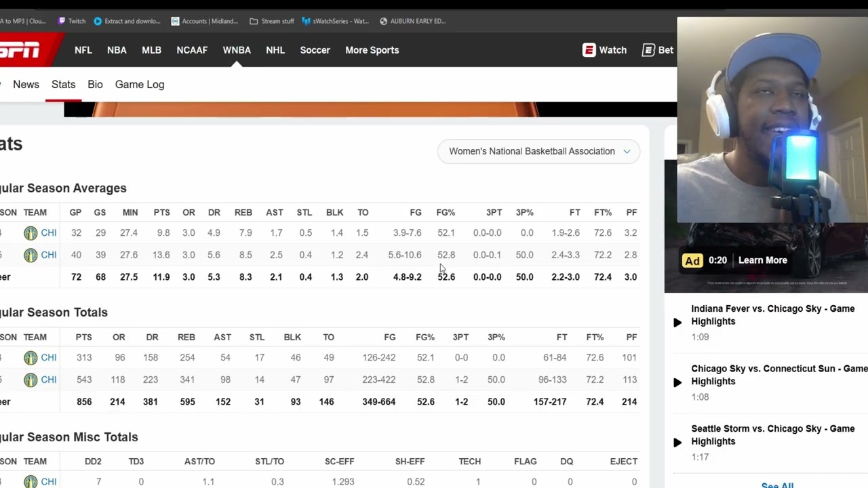This screenshot has width=868, height=488.
Task: Select the Stats tab
Action: tap(63, 85)
